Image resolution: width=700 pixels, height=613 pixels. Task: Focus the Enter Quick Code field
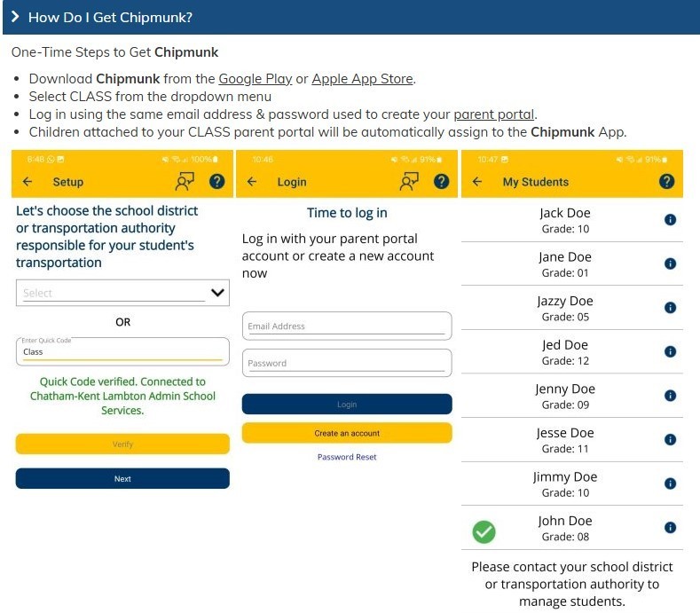point(122,351)
